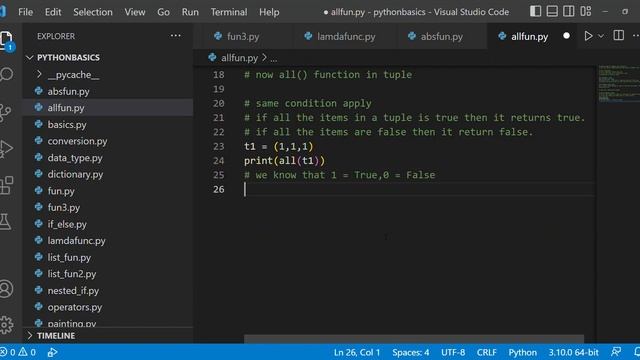Image resolution: width=640 pixels, height=360 pixels.
Task: Open absfun.py in the explorer
Action: [x=68, y=91]
